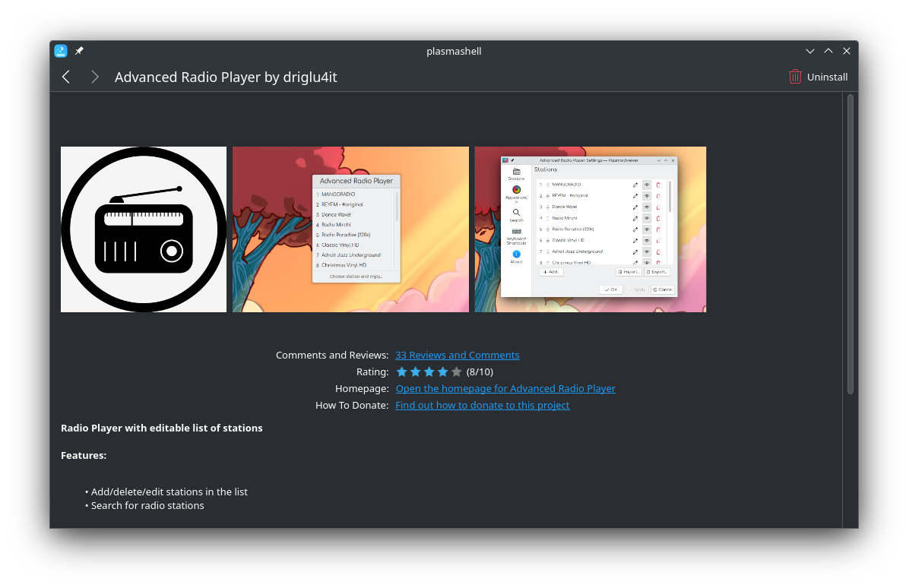Select the Stations radio icon in the settings screenshot
909x588 pixels.
pos(516,172)
